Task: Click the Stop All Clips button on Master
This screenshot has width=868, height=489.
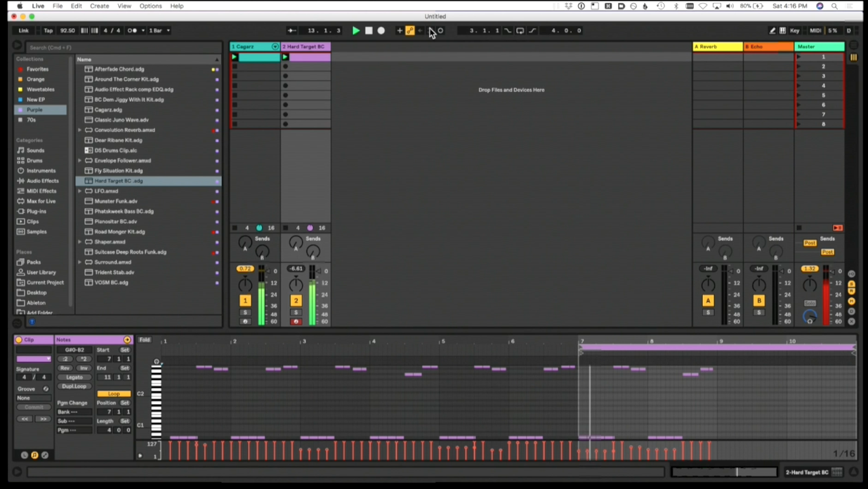Action: (799, 228)
